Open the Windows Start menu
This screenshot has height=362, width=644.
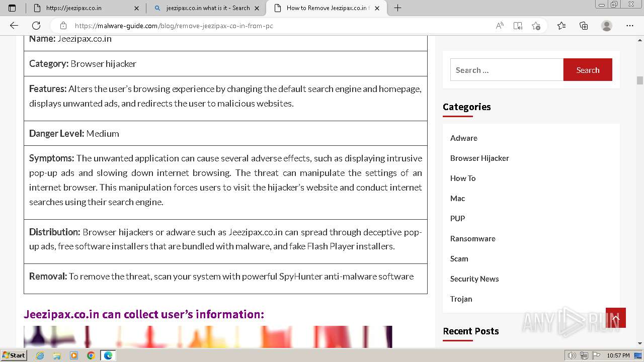[14, 355]
